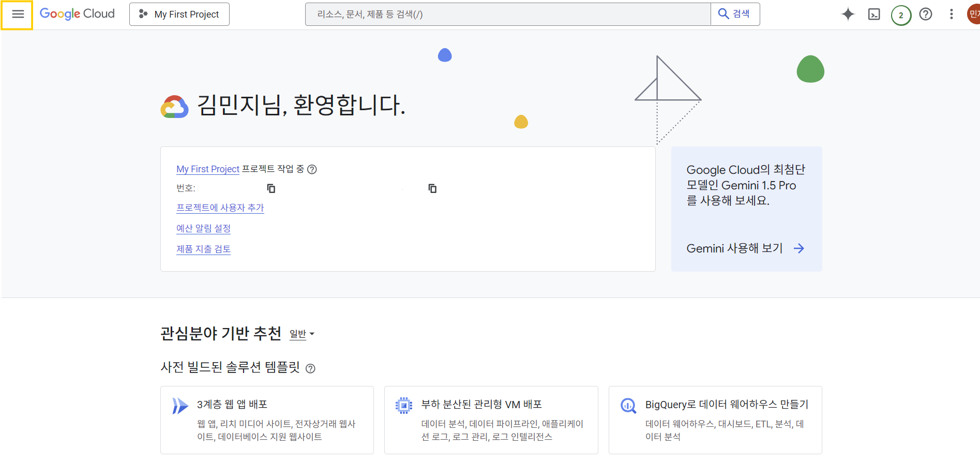
Task: Copy the project number
Action: [x=271, y=188]
